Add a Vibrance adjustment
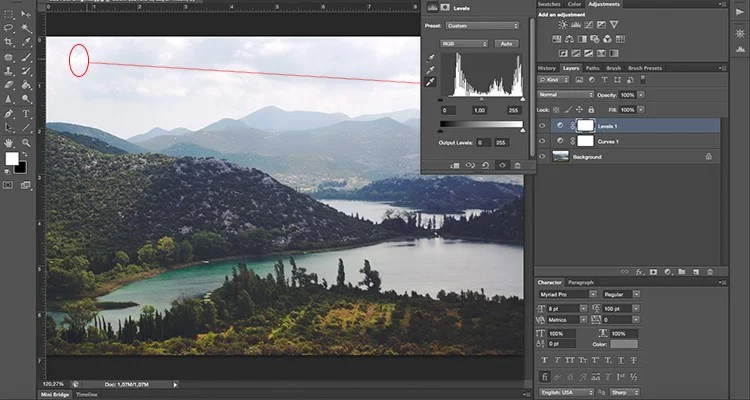The height and width of the screenshot is (400, 750). [614, 25]
